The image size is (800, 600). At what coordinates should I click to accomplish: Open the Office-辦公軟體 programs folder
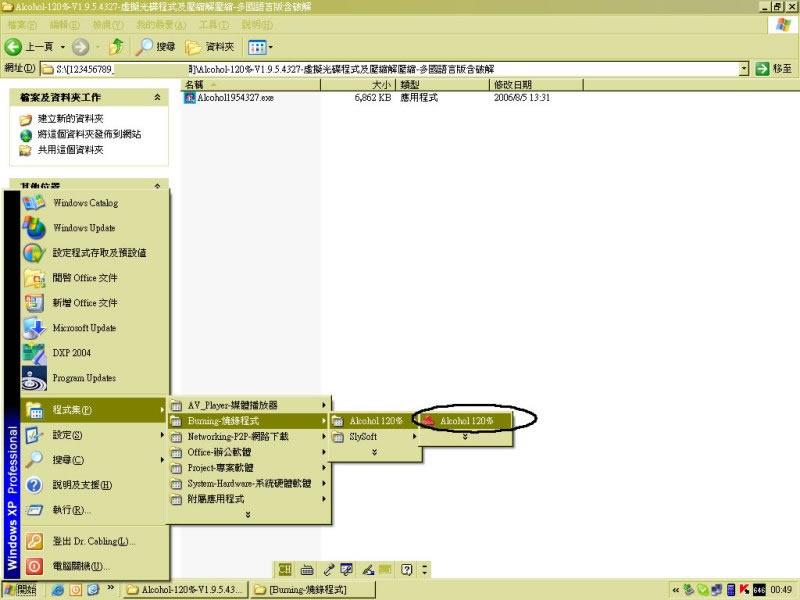[248, 452]
